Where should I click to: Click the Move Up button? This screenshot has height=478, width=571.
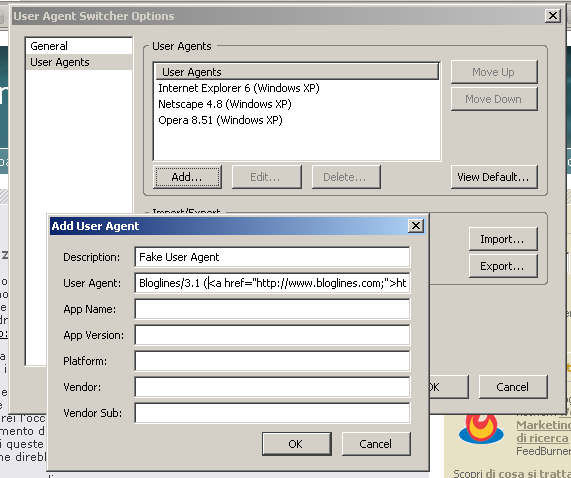[494, 72]
